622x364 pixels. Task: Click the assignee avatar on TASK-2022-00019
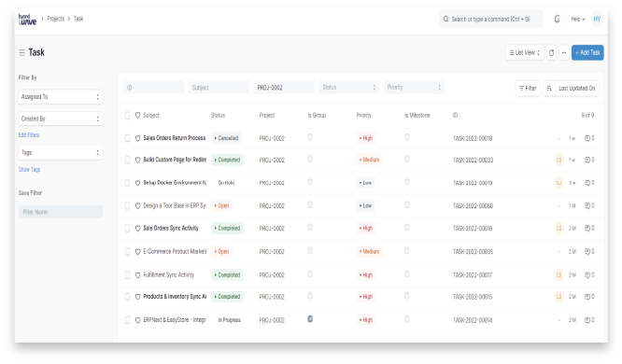(x=558, y=183)
